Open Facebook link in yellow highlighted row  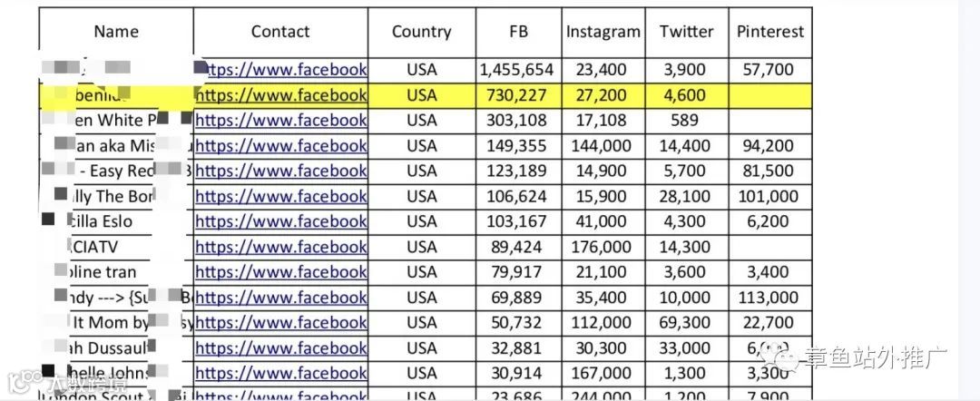(281, 94)
